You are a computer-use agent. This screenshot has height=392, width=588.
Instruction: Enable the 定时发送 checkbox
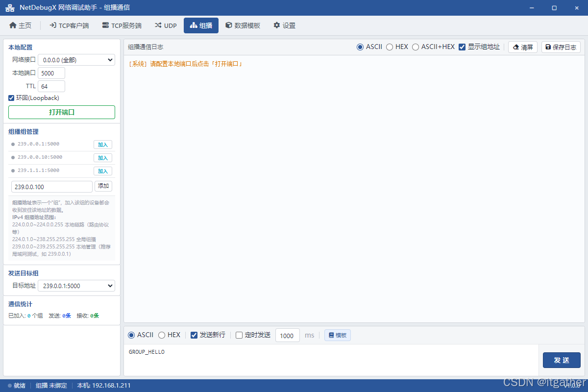pos(239,335)
